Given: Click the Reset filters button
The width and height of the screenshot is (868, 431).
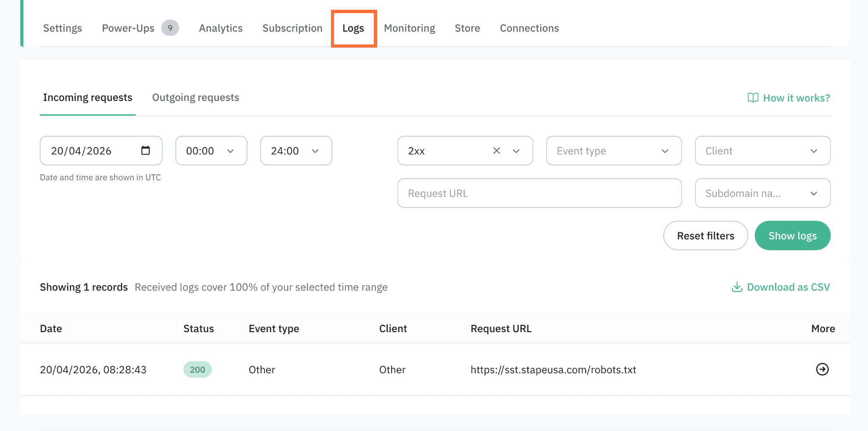Looking at the screenshot, I should [705, 235].
